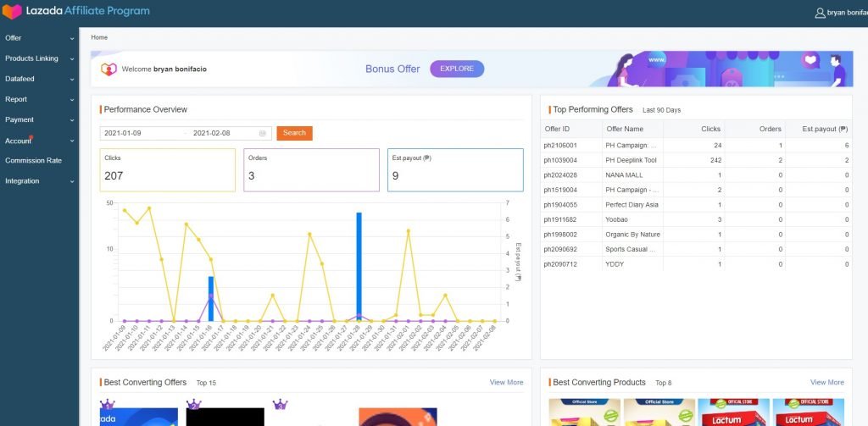The height and width of the screenshot is (426, 868).
Task: Open the Offer sidebar item
Action: (x=14, y=38)
